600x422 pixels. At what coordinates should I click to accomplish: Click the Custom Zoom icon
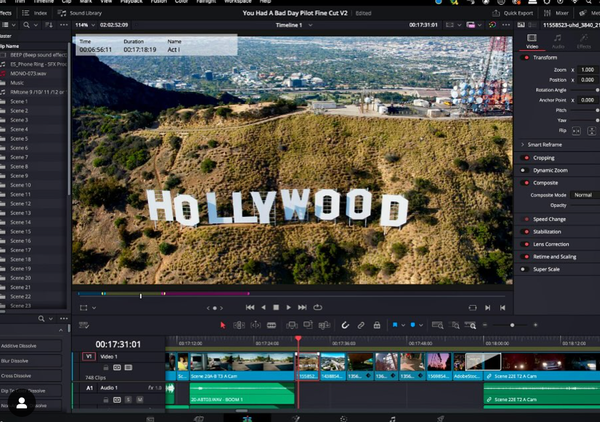[471, 325]
